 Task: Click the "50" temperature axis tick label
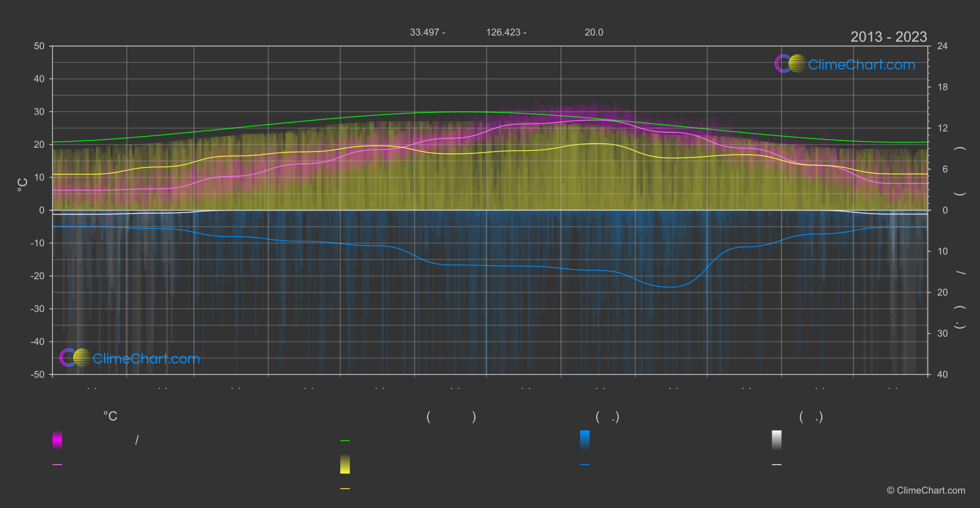[x=39, y=46]
